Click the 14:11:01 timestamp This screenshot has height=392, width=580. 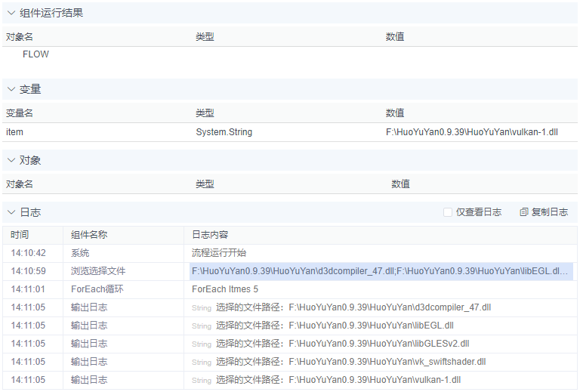[x=28, y=289]
